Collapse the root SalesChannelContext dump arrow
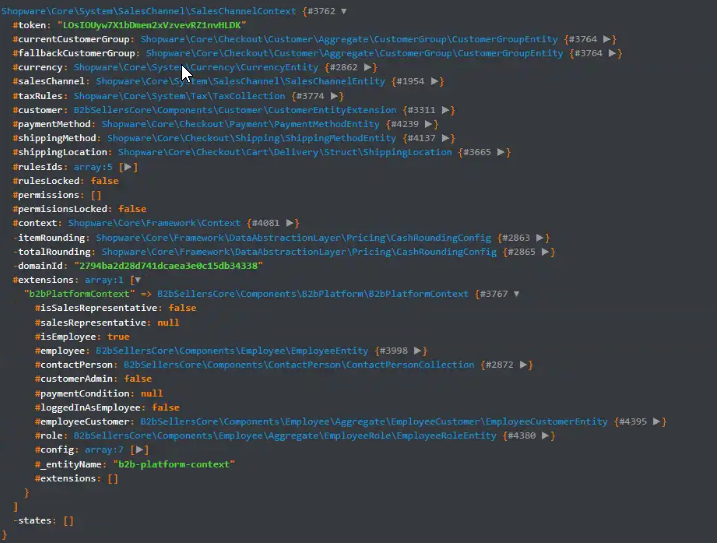 344,11
